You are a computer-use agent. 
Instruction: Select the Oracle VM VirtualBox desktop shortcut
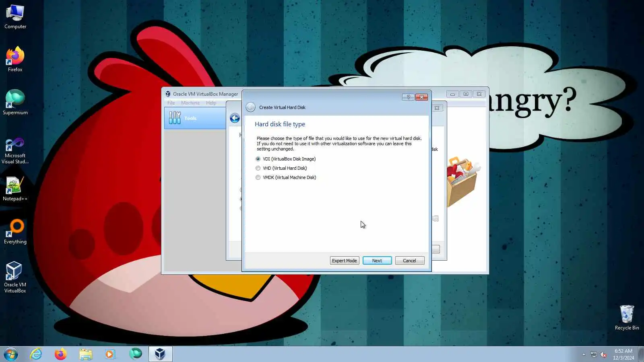(x=15, y=278)
